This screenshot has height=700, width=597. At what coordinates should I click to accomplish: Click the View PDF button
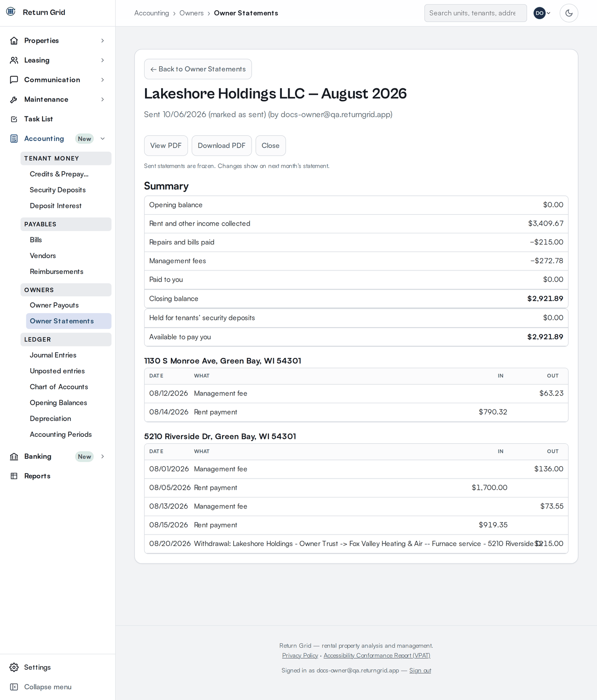coord(166,145)
